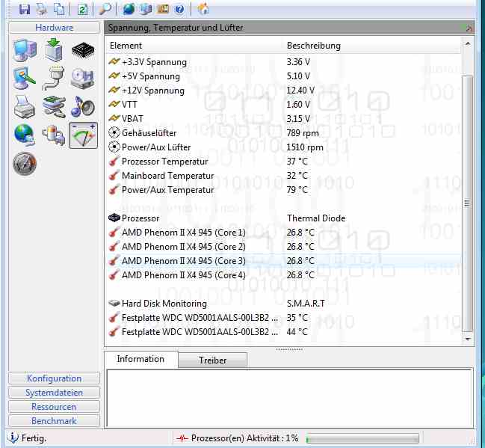The height and width of the screenshot is (448, 485).
Task: Open the Benchmark category
Action: point(54,421)
